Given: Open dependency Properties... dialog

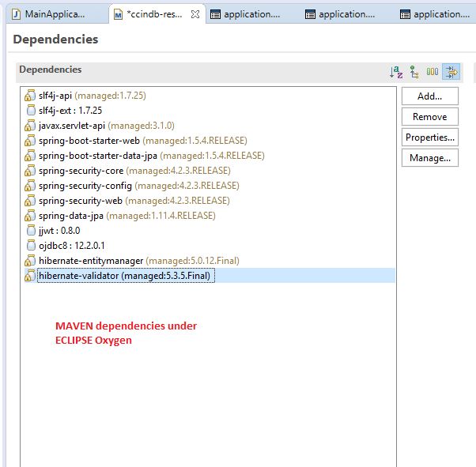Looking at the screenshot, I should point(430,137).
